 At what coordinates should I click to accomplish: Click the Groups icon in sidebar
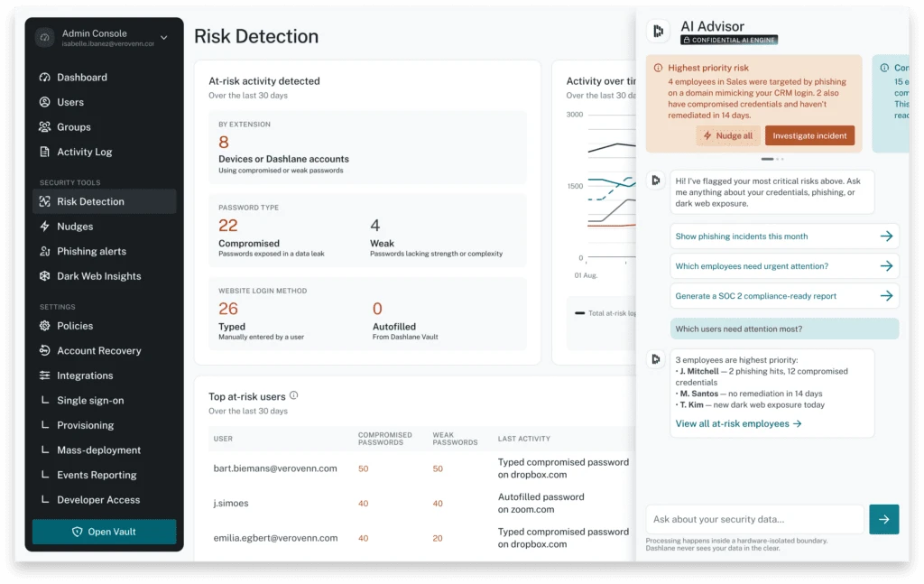coord(45,127)
